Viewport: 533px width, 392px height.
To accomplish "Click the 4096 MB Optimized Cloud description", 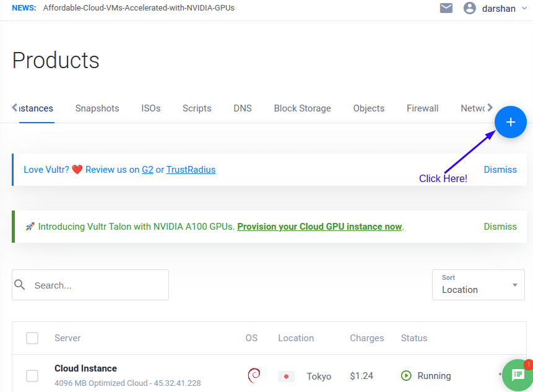I will tap(128, 383).
